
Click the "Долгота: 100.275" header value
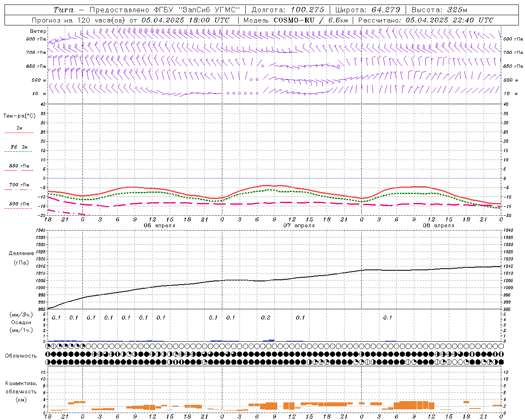(288, 10)
